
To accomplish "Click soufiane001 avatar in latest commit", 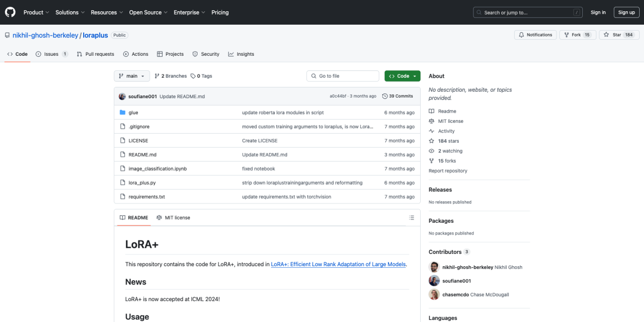I will coord(122,96).
